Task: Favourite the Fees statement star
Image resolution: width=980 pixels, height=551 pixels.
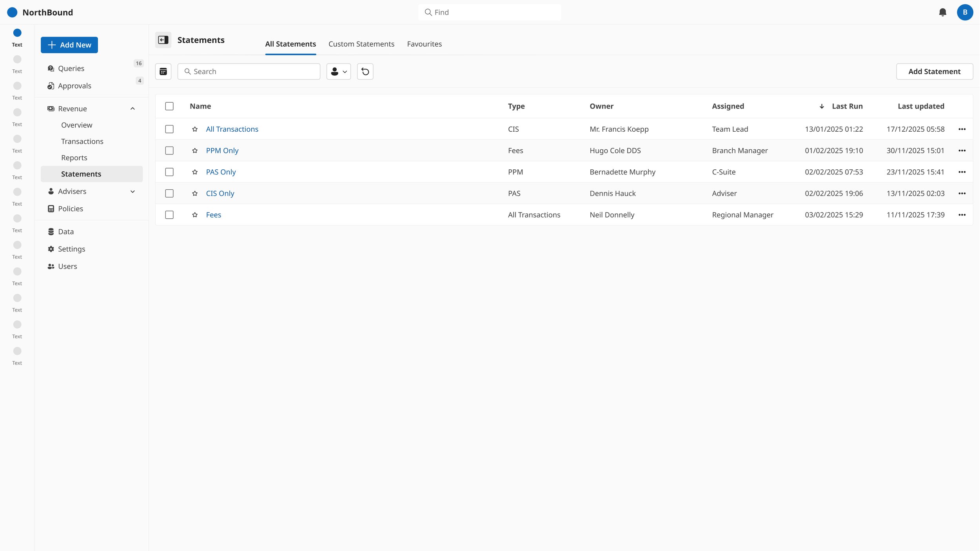Action: [195, 215]
